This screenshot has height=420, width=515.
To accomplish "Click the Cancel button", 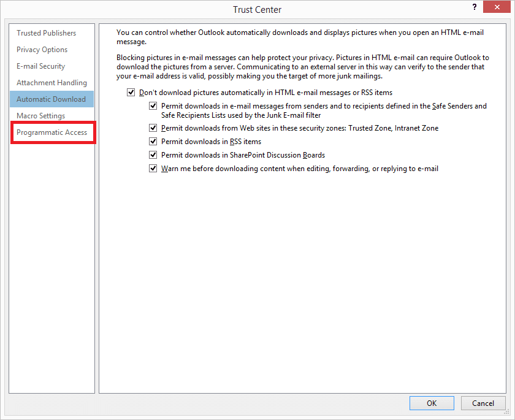I will [x=483, y=403].
